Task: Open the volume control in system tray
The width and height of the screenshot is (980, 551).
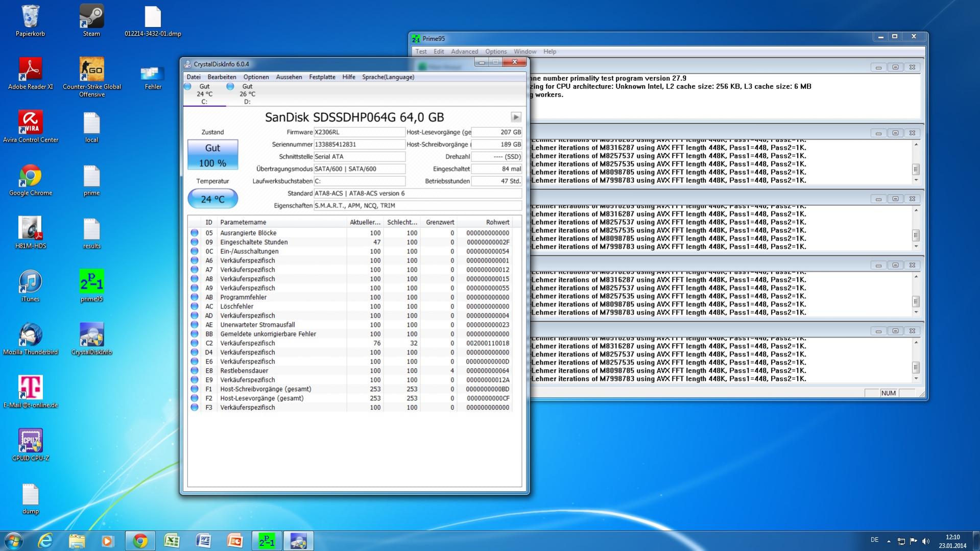Action: tap(926, 541)
